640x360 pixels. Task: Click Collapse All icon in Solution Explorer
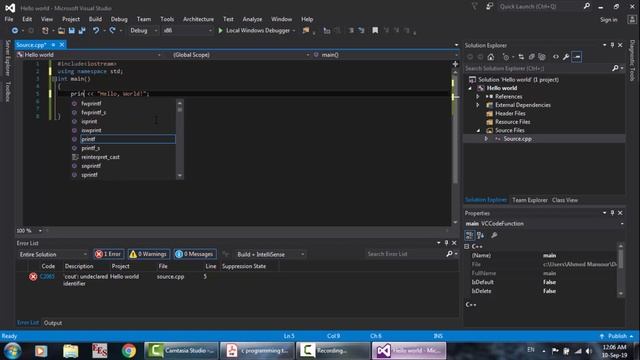pyautogui.click(x=531, y=57)
